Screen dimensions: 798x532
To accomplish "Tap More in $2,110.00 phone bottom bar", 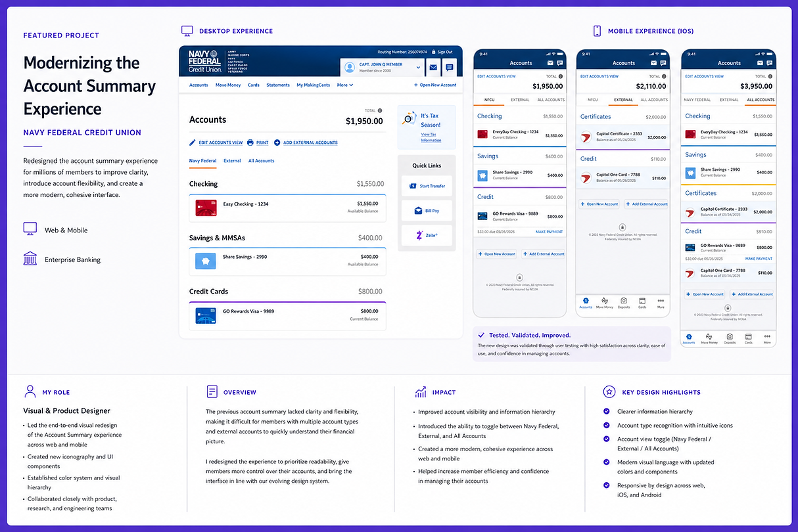I will [x=661, y=303].
